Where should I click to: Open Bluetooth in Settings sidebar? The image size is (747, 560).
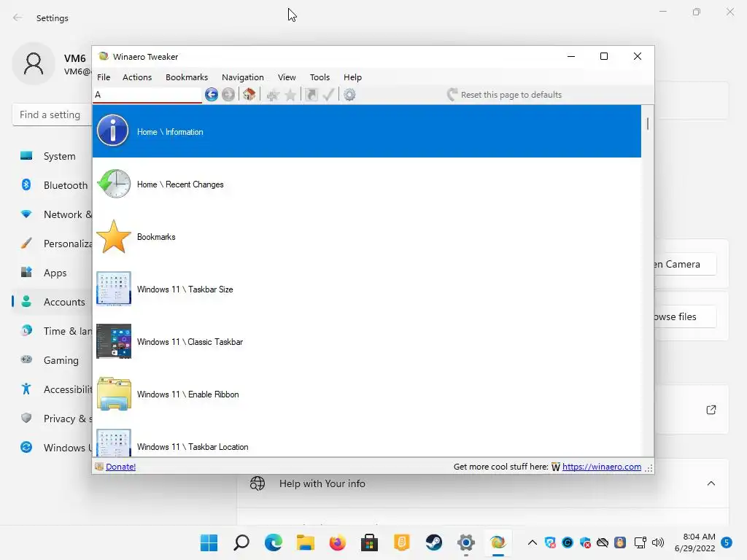53,185
